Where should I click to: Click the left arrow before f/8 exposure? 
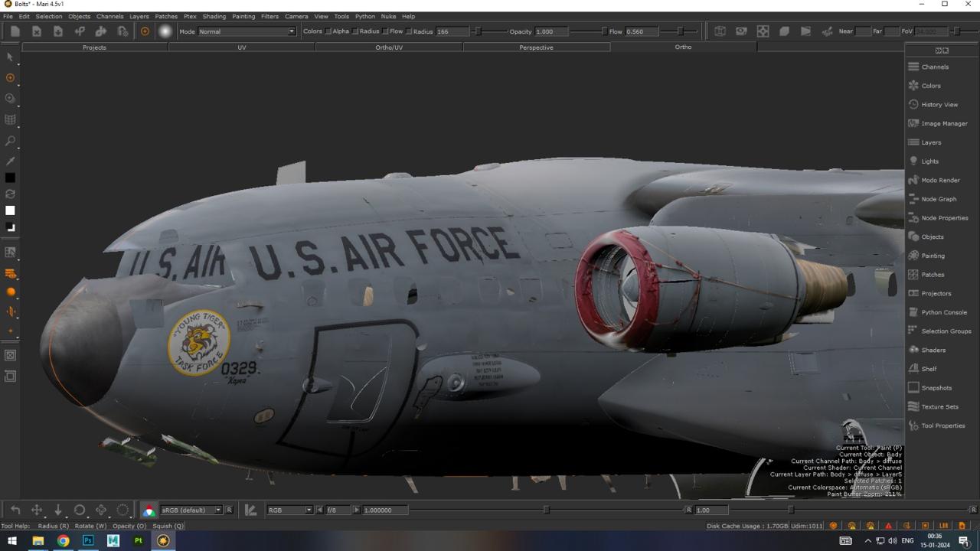coord(320,510)
